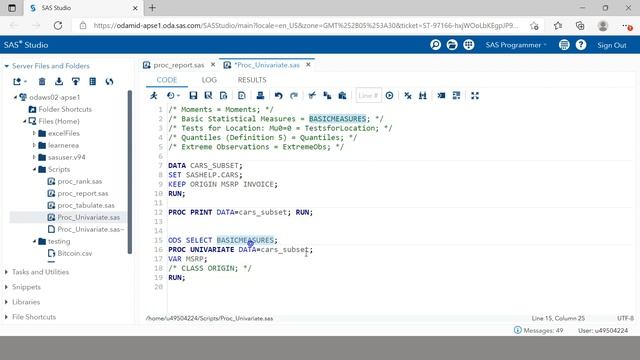Switch to the RESULTS sub-tab

pyautogui.click(x=252, y=80)
